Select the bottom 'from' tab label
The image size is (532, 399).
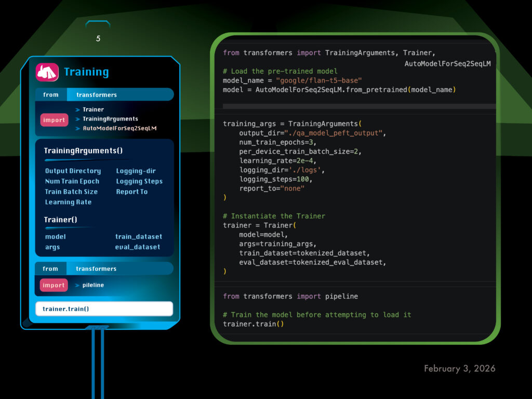tap(50, 269)
